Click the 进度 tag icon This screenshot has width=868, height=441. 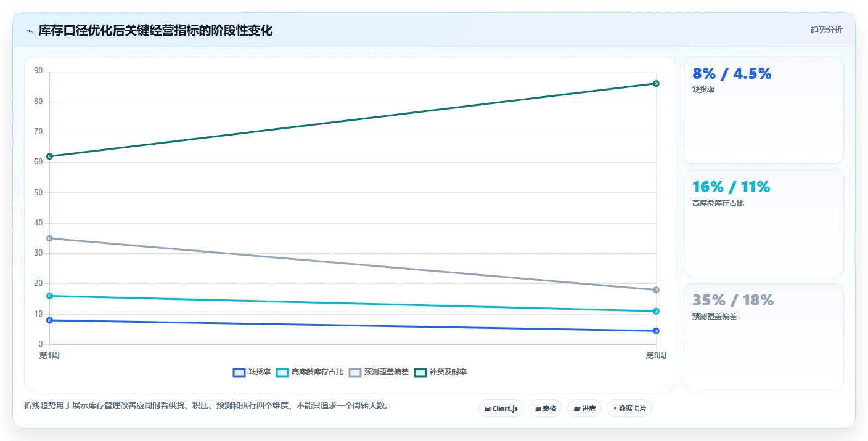tap(576, 408)
